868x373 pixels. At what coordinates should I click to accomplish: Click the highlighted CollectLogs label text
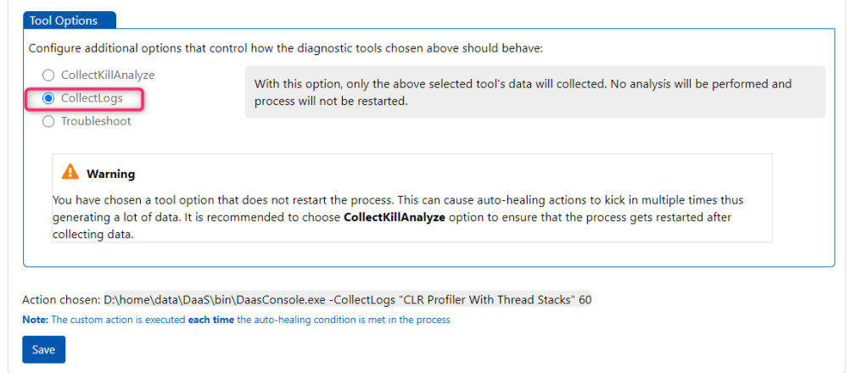[92, 98]
